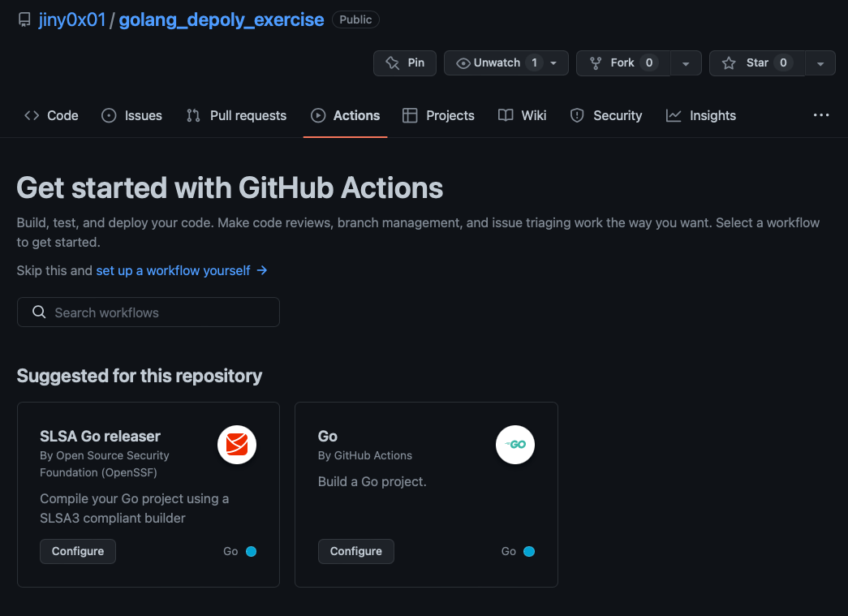Viewport: 848px width, 616px height.
Task: Configure the SLSA Go releaser workflow
Action: (x=78, y=551)
